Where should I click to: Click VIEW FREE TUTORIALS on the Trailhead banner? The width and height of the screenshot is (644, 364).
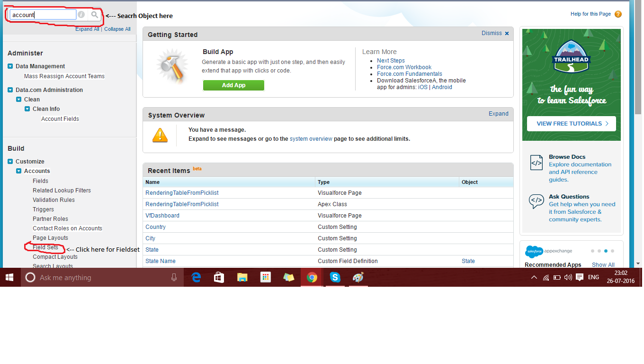tap(571, 123)
